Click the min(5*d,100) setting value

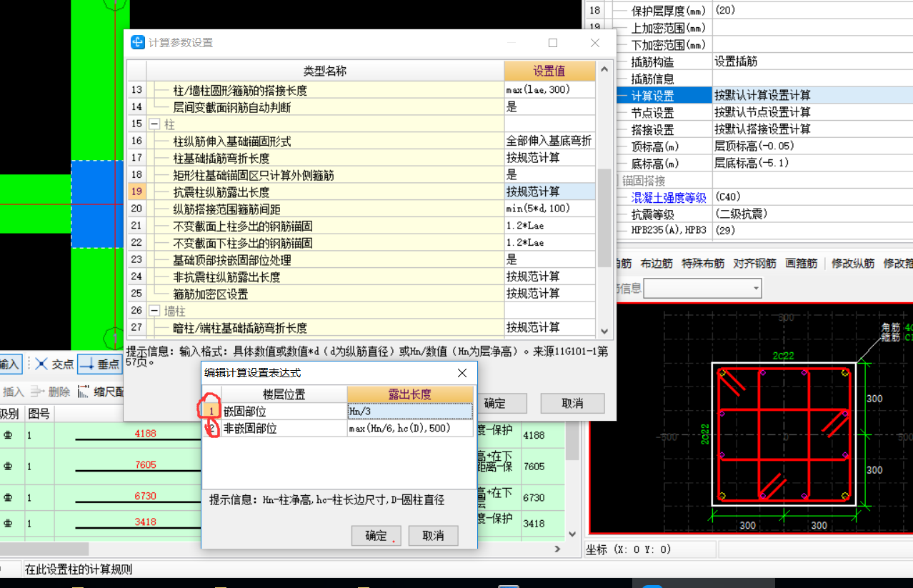pyautogui.click(x=549, y=209)
